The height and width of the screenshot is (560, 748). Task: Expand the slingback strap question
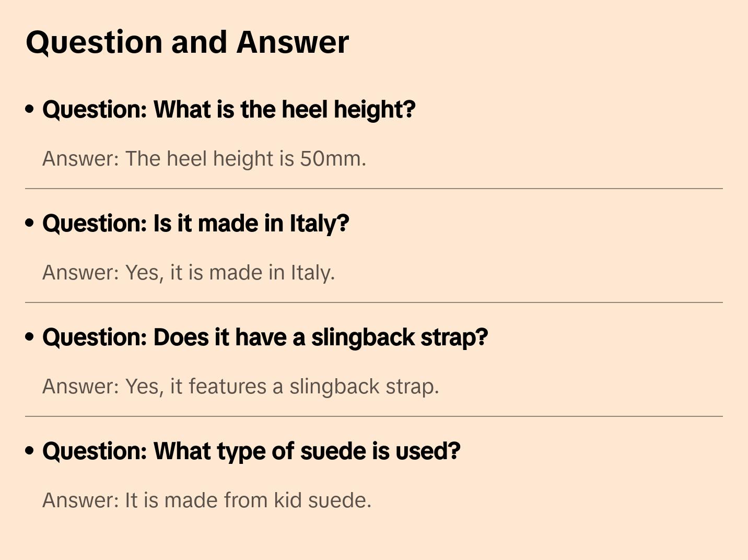coord(265,337)
